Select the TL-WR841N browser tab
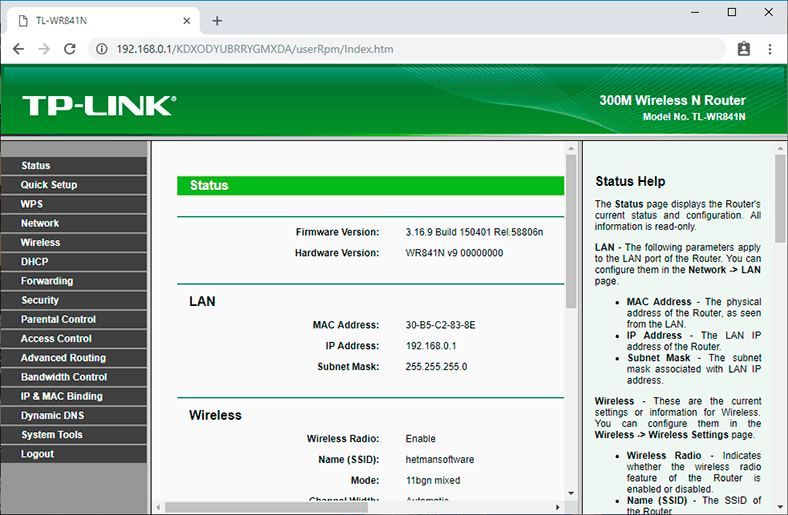Screen dimensions: 788x515 (x=103, y=21)
